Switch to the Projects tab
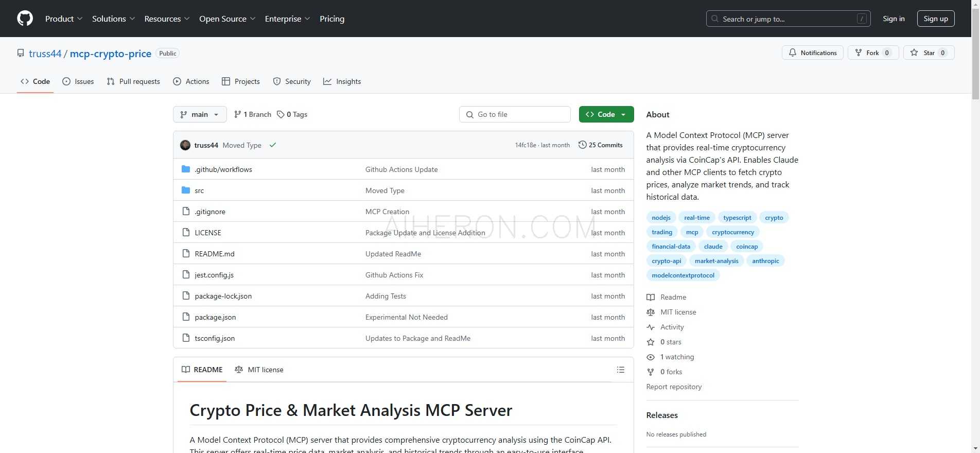Viewport: 980px width, 453px height. click(240, 81)
